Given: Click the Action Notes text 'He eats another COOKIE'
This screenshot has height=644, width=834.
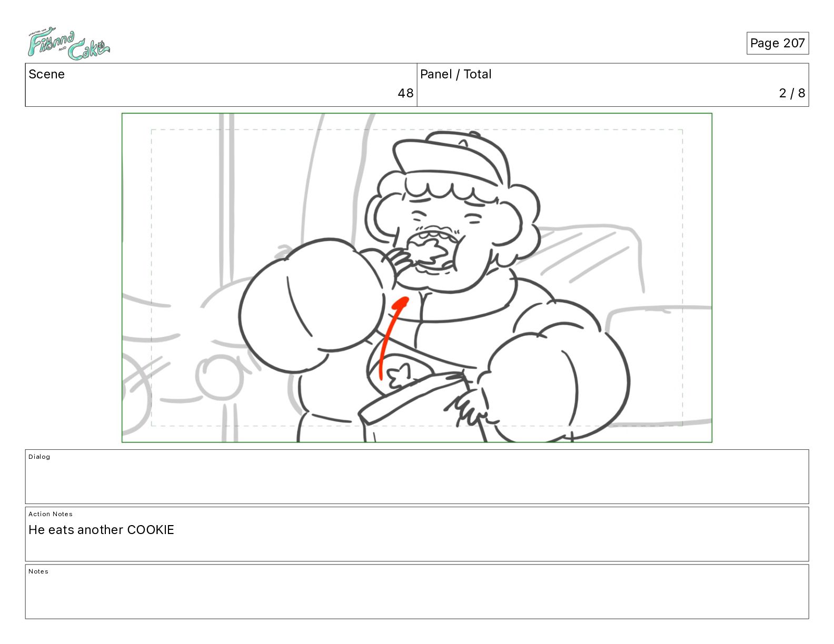Looking at the screenshot, I should coord(101,530).
